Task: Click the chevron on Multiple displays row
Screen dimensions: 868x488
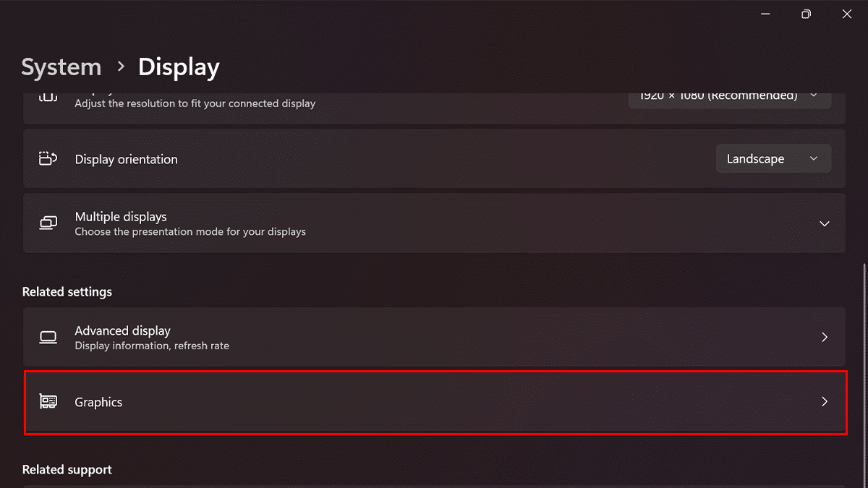Action: pos(825,223)
